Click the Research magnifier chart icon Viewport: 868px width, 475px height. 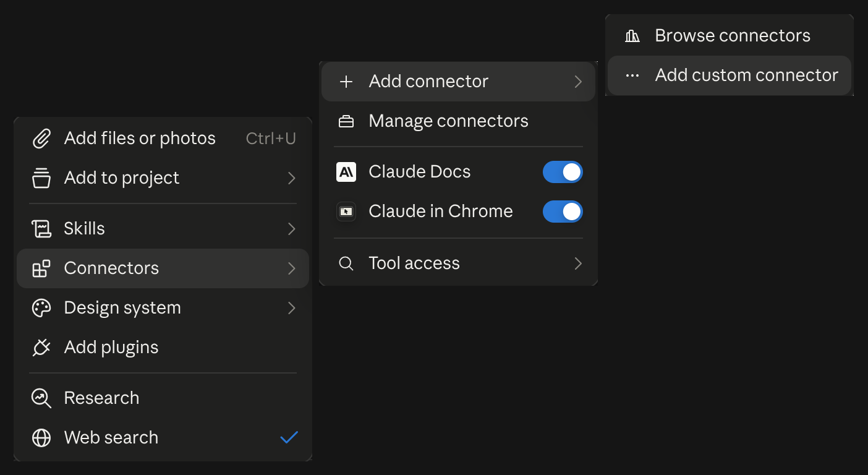click(41, 398)
